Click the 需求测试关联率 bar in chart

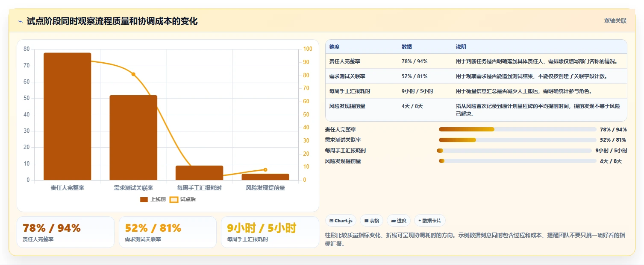tap(133, 137)
